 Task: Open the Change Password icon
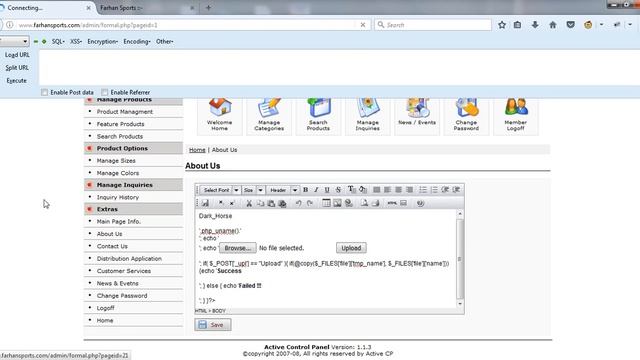click(466, 115)
